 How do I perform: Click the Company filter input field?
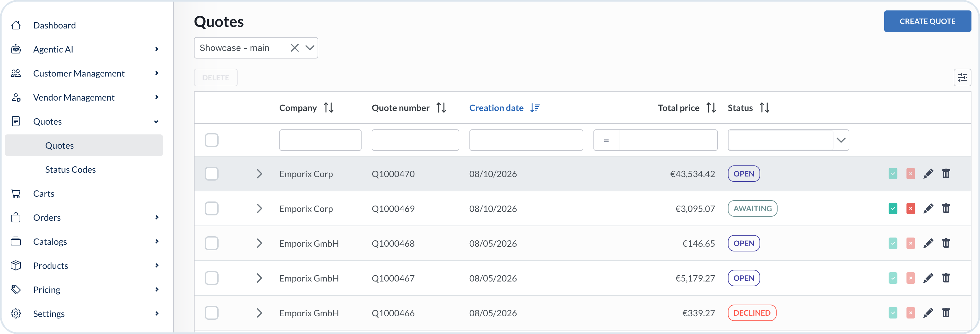point(320,140)
